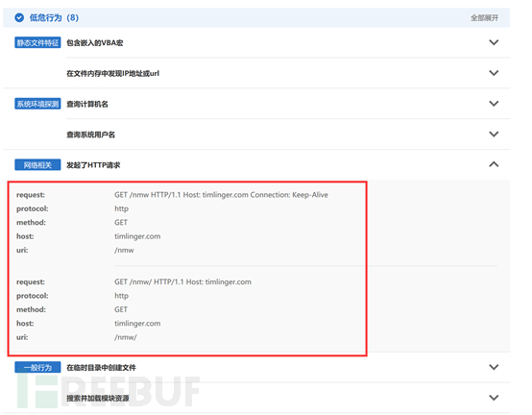Expand the 查询系统用户名 row chevron

tap(494, 134)
